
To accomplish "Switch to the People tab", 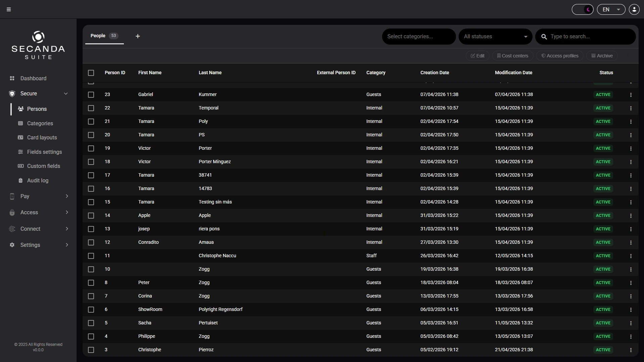I will tap(104, 36).
